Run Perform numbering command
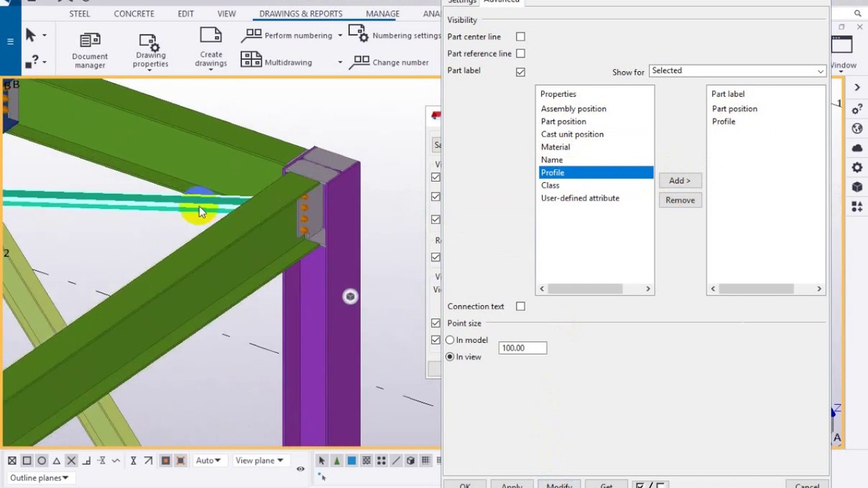 [287, 35]
